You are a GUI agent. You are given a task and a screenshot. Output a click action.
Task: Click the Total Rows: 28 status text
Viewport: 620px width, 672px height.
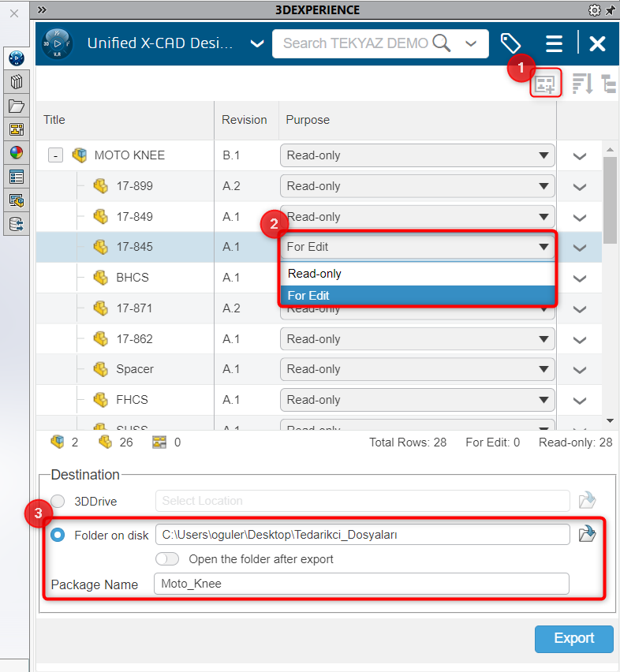pos(408,442)
